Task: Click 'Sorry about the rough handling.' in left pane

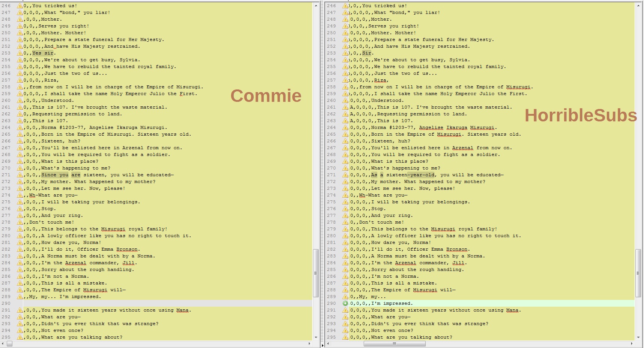Action: pyautogui.click(x=88, y=269)
